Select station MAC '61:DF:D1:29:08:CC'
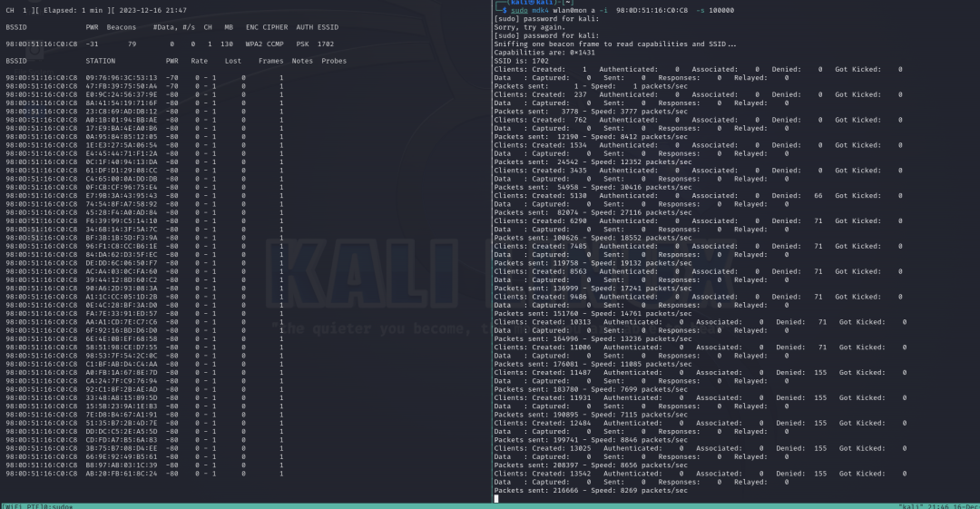 122,171
